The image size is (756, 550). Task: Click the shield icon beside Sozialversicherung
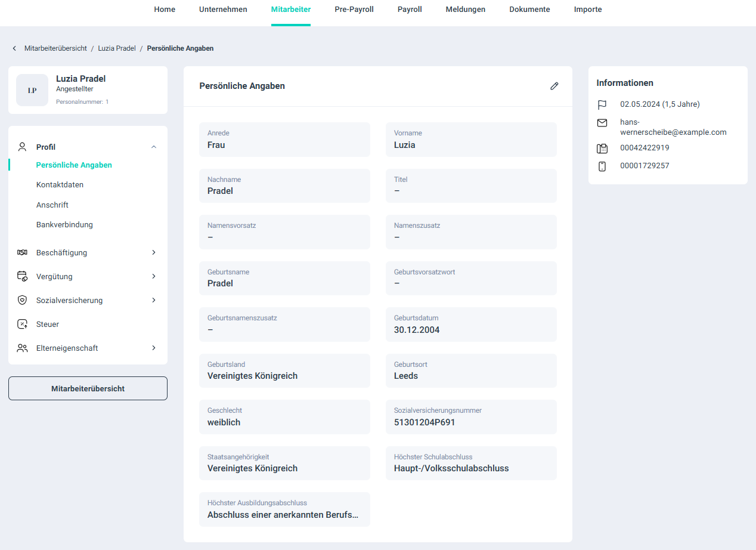[x=22, y=301]
